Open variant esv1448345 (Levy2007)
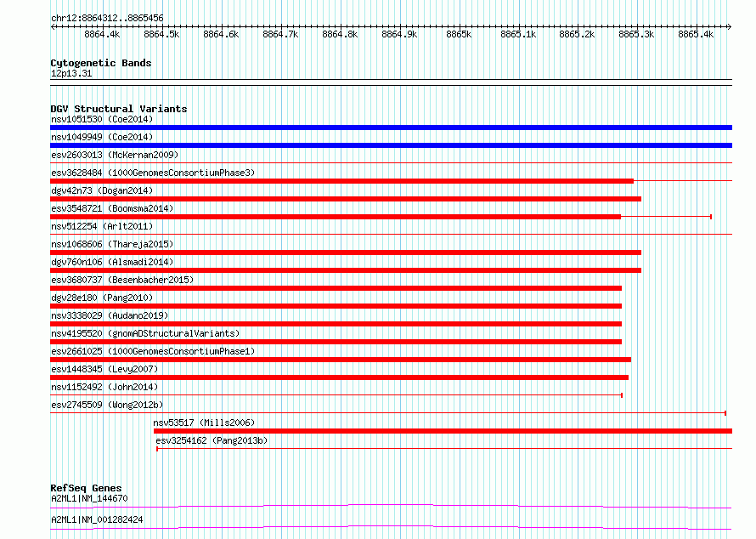 (104, 369)
